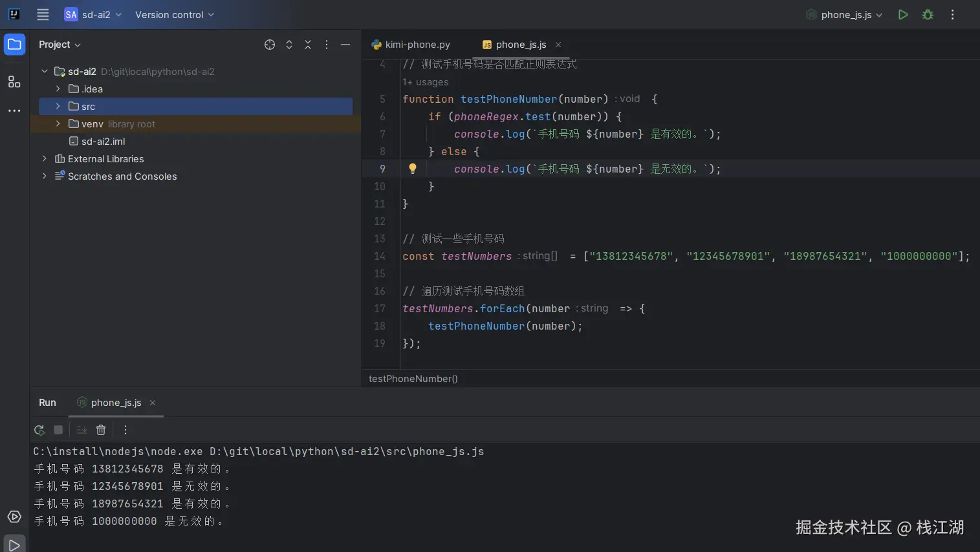
Task: Open the main hamburger menu
Action: [43, 15]
